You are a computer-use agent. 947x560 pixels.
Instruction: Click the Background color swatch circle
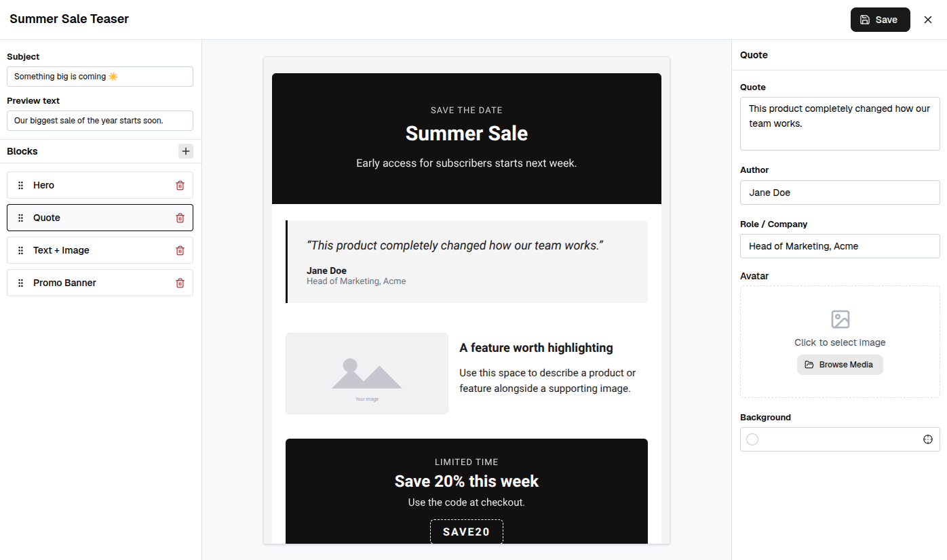tap(752, 439)
